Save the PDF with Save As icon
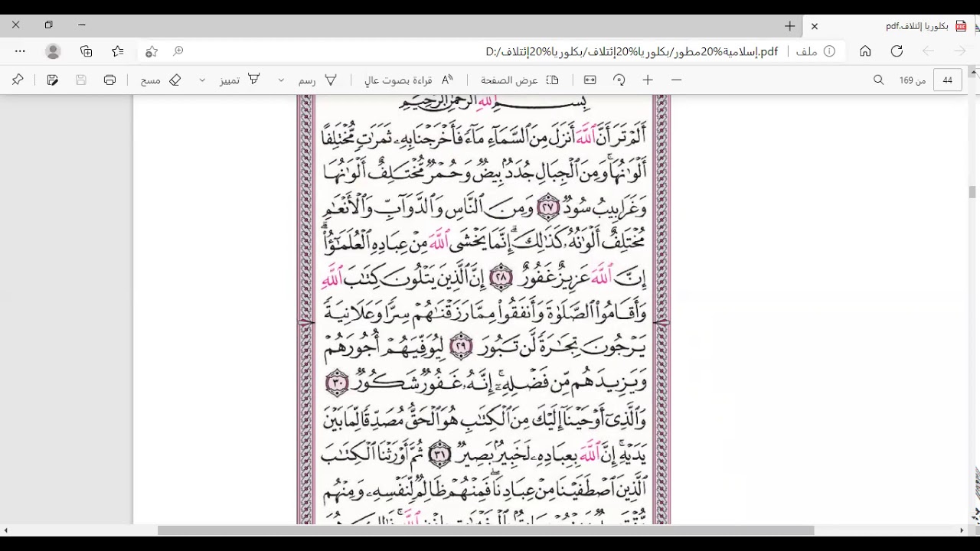Image resolution: width=980 pixels, height=551 pixels. click(53, 80)
